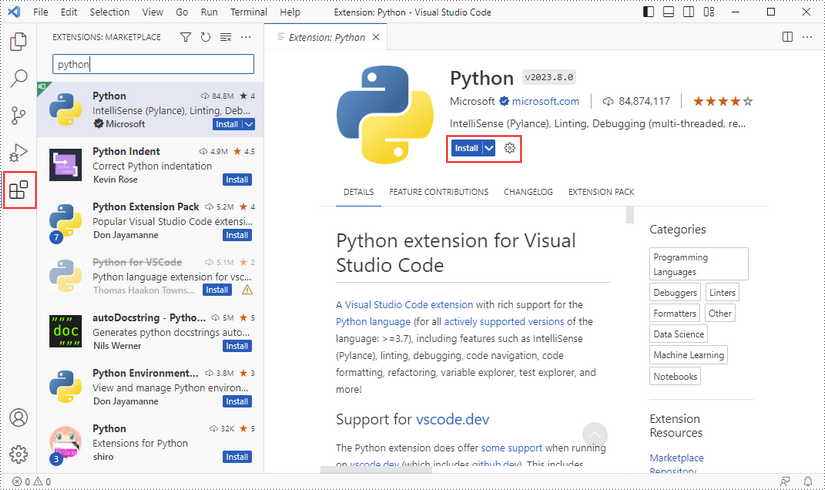Refresh the extensions list

pyautogui.click(x=205, y=37)
